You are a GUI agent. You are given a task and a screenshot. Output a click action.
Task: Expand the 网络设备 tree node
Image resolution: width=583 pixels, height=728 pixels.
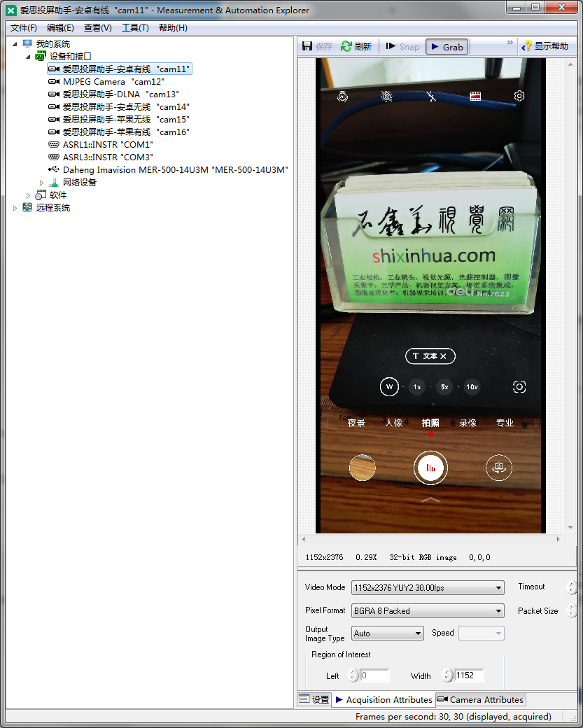point(41,183)
